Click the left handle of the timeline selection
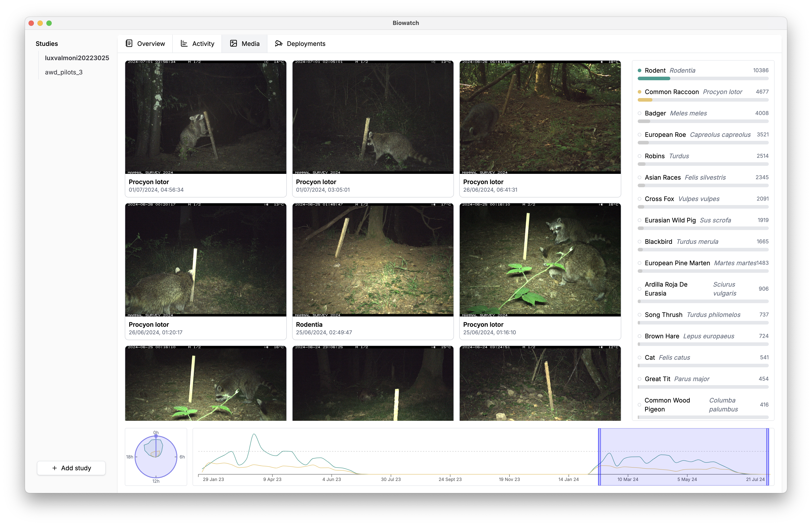 (599, 457)
